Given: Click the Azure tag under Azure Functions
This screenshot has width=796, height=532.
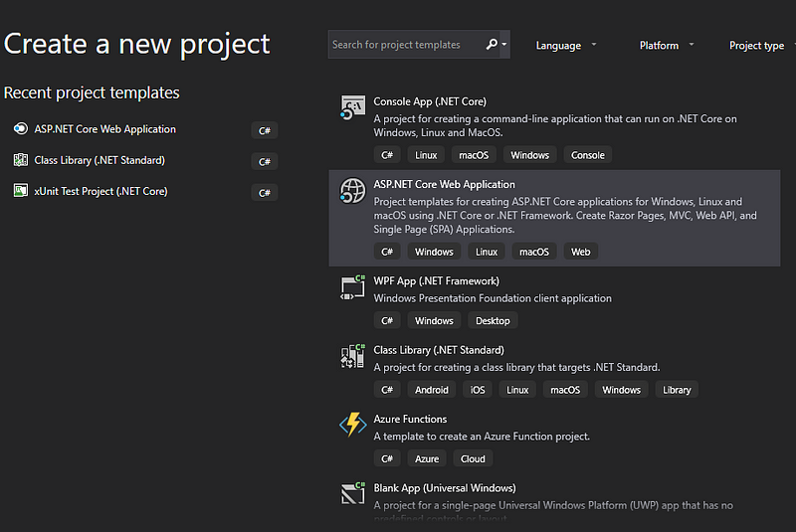Looking at the screenshot, I should coord(427,458).
